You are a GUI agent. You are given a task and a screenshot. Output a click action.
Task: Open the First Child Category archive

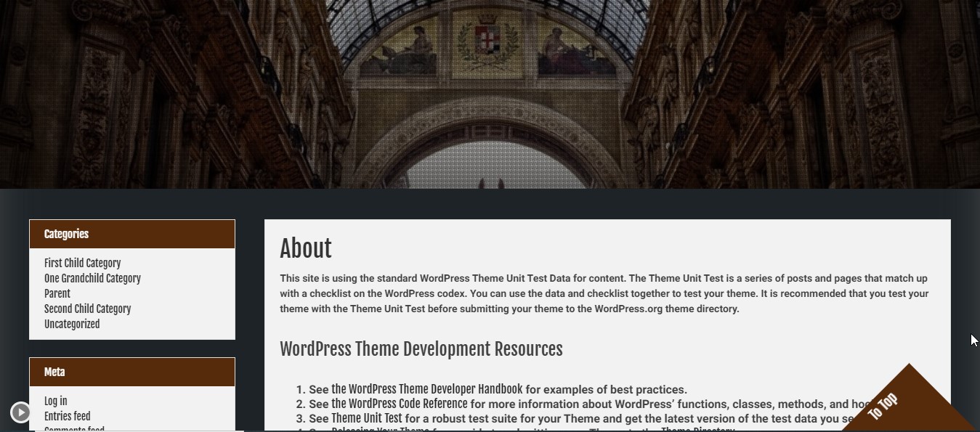click(x=82, y=263)
